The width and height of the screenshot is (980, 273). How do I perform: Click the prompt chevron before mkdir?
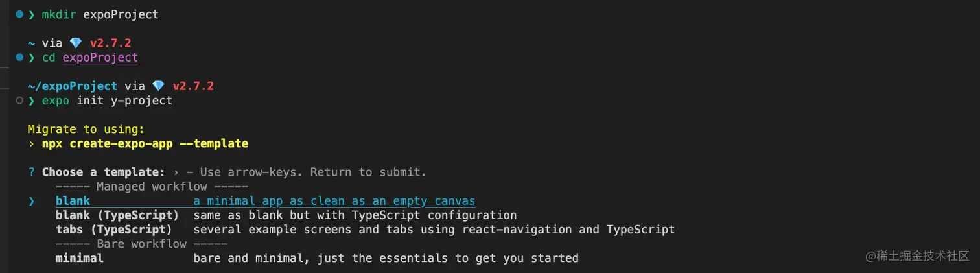coord(31,14)
